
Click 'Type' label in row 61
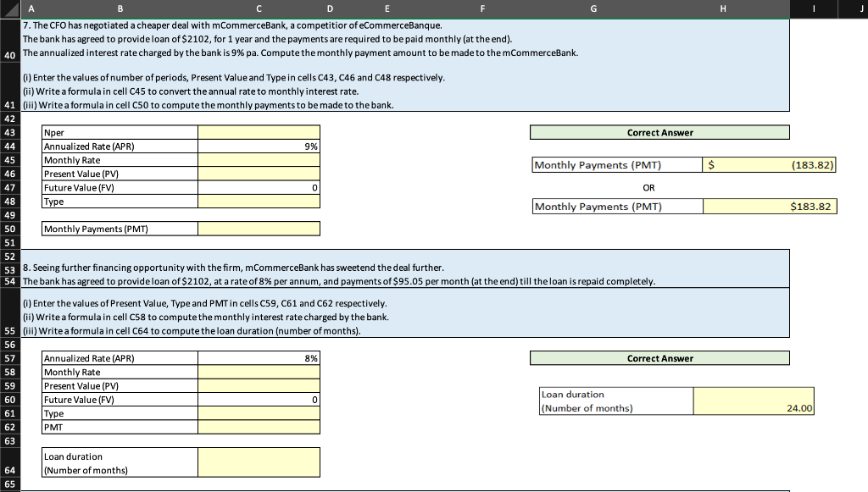(120, 413)
